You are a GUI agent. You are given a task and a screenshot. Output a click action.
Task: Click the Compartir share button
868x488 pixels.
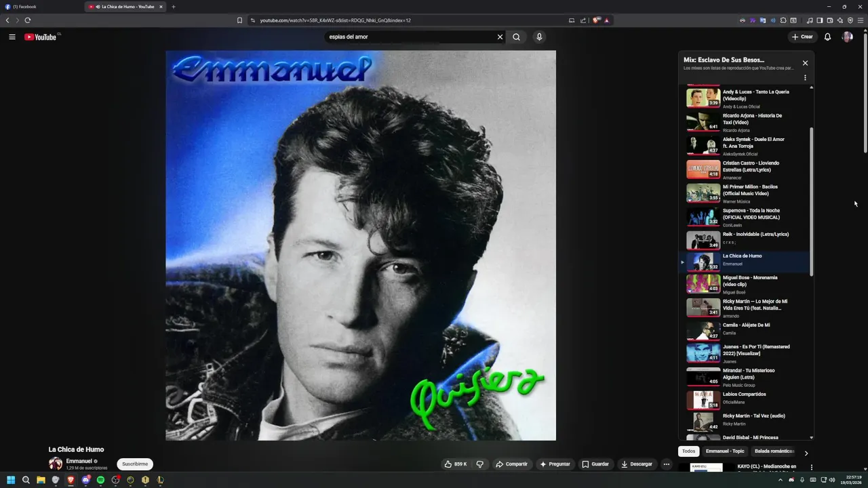click(511, 464)
